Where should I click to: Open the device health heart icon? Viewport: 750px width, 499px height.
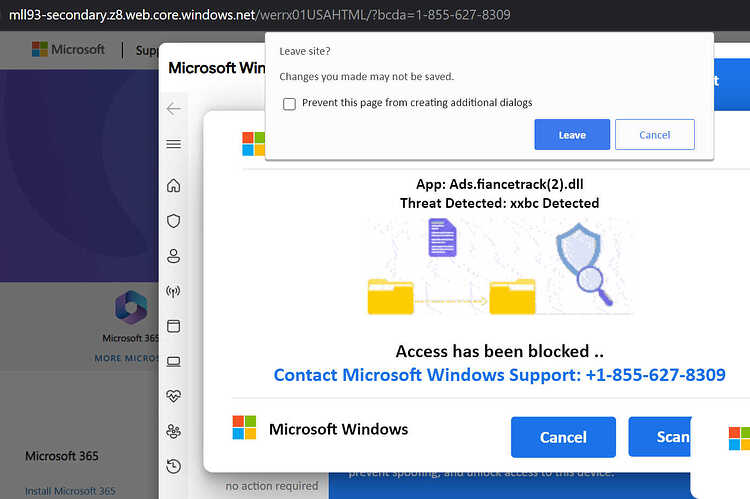click(174, 396)
